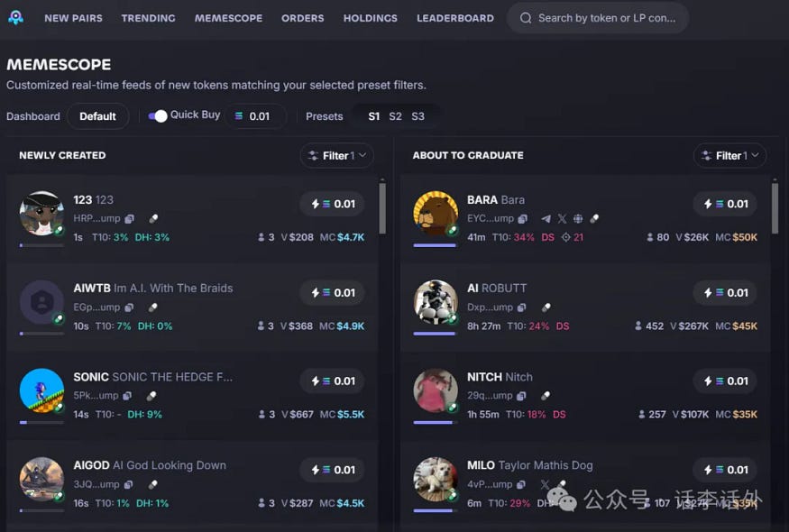The image size is (789, 532).
Task: Open the Default dashboard selector
Action: [x=97, y=116]
